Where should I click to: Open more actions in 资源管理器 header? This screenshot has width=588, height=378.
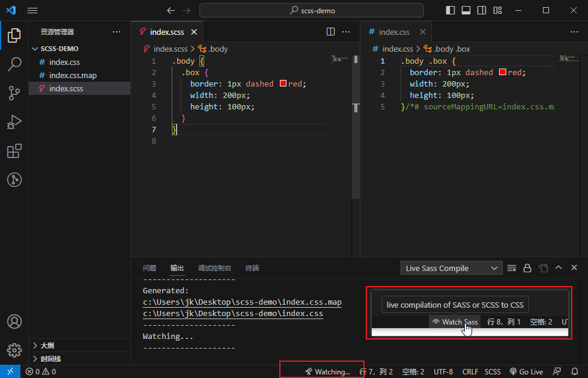(x=117, y=32)
